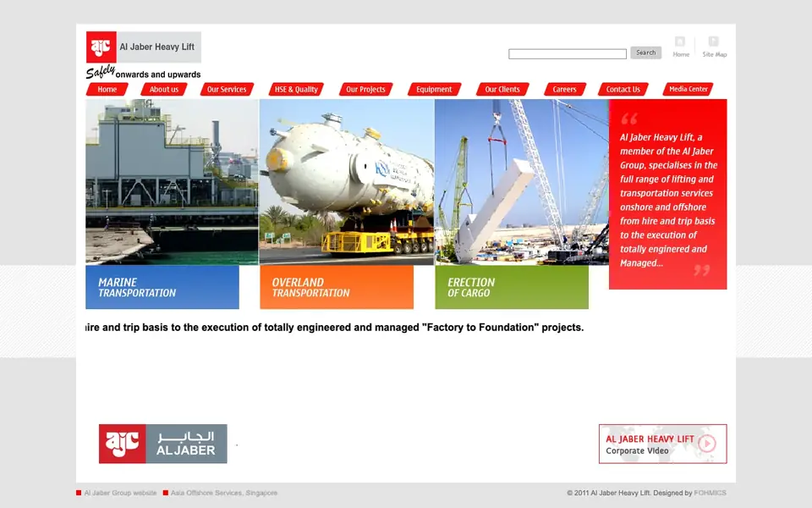
Task: Click the Safely onwards and upwards slogan
Action: (144, 73)
